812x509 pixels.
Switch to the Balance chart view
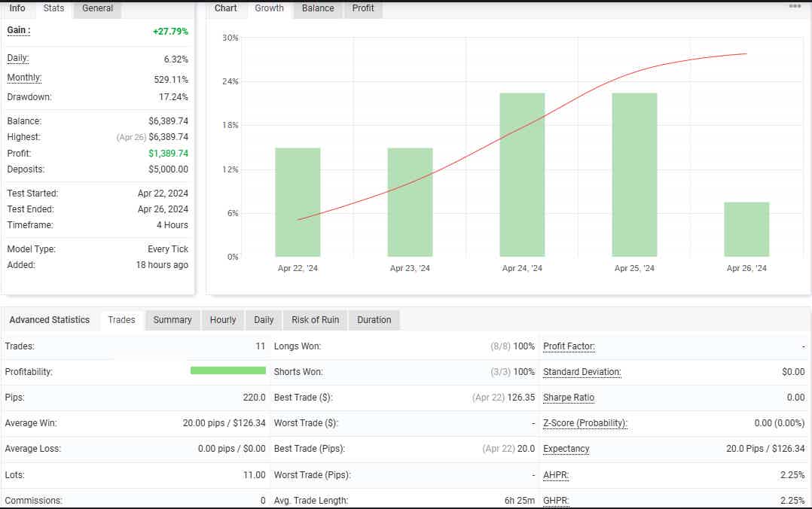[317, 8]
